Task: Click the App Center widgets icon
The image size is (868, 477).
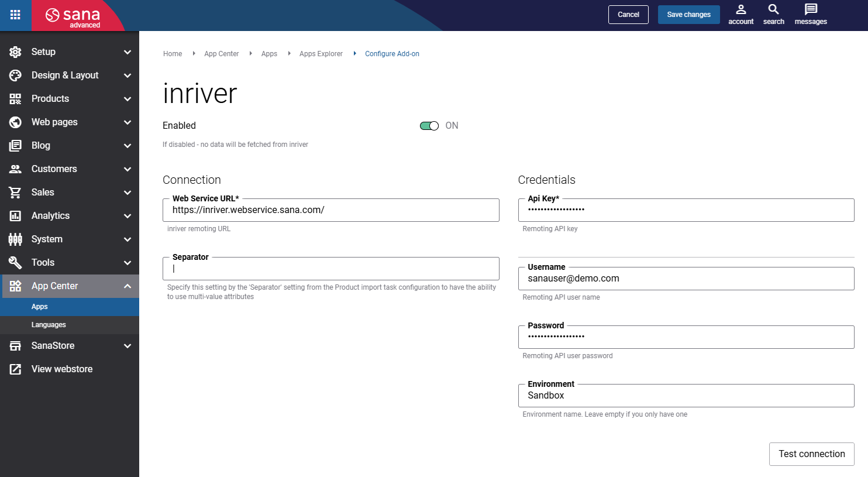Action: pos(15,286)
